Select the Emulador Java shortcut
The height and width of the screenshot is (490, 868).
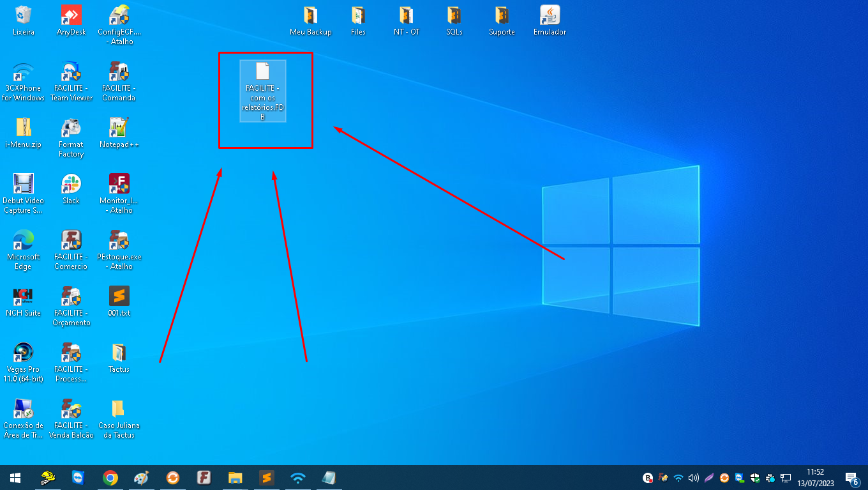tap(550, 21)
